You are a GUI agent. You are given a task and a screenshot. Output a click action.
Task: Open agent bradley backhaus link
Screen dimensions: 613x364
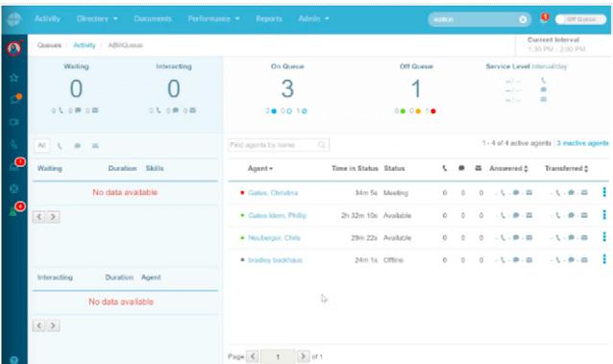tap(275, 260)
